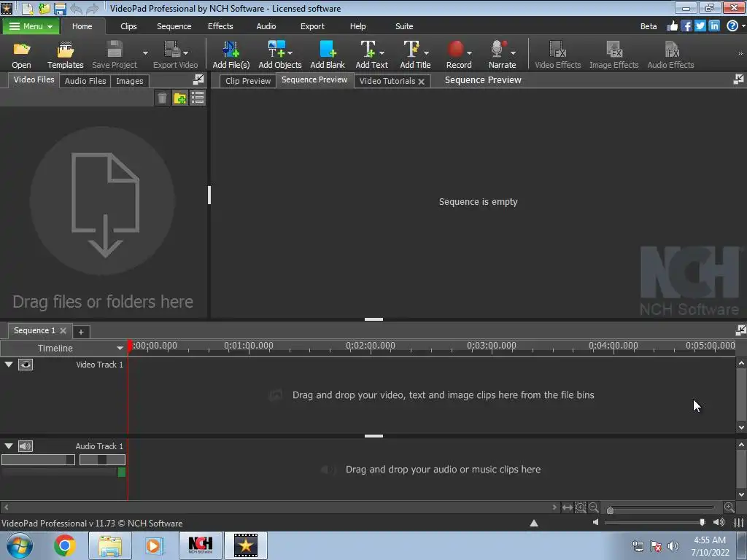Click master mute speaker icon in status bar

click(x=595, y=522)
